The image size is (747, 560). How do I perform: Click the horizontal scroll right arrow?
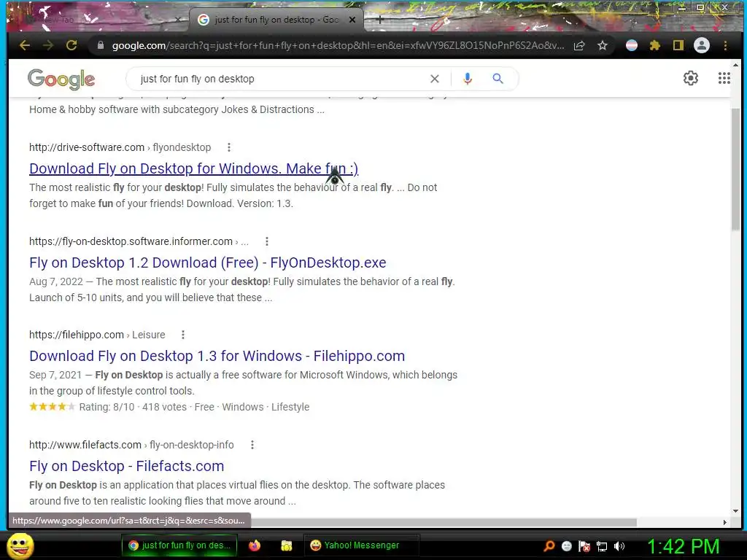pos(724,522)
